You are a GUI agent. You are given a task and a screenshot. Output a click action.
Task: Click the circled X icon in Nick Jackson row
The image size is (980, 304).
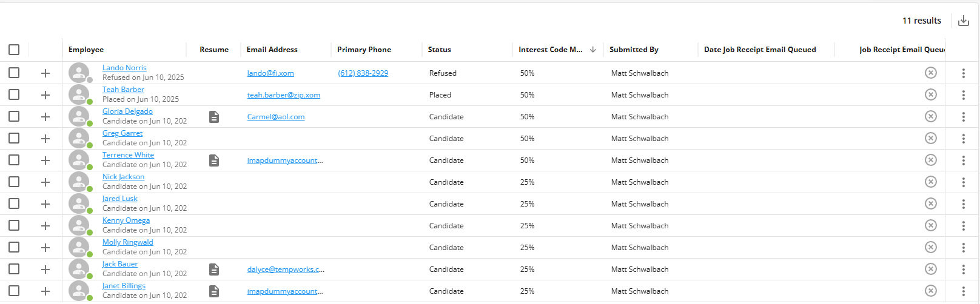[x=930, y=182]
